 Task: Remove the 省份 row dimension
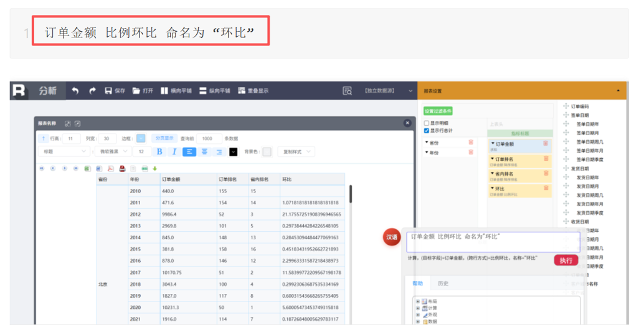click(471, 143)
